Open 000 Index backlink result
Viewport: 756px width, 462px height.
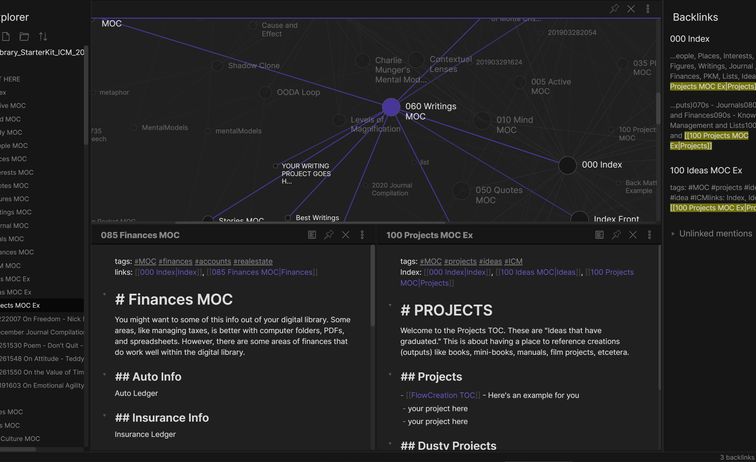[x=690, y=38]
